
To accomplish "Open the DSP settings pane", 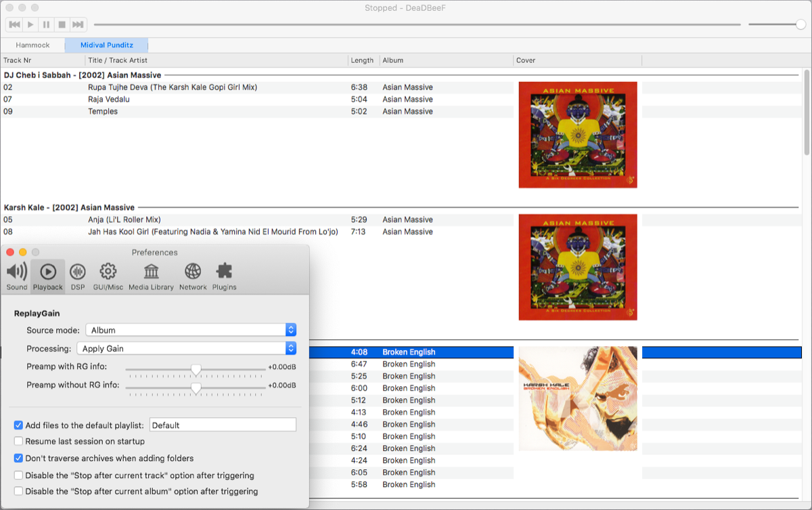I will coord(77,274).
